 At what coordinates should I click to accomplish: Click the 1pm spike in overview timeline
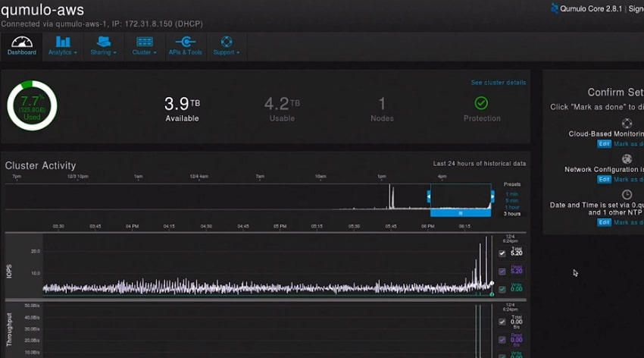click(391, 197)
